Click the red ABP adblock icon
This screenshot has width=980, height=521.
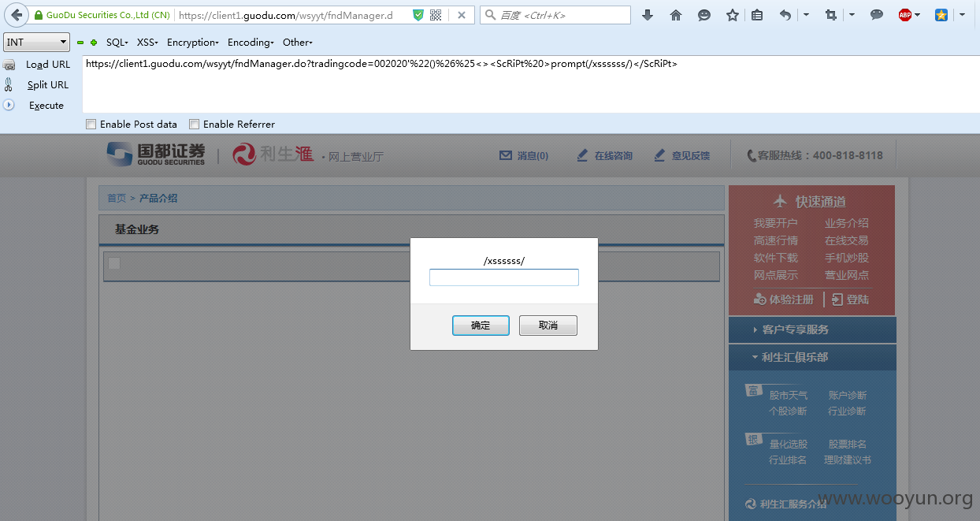905,15
